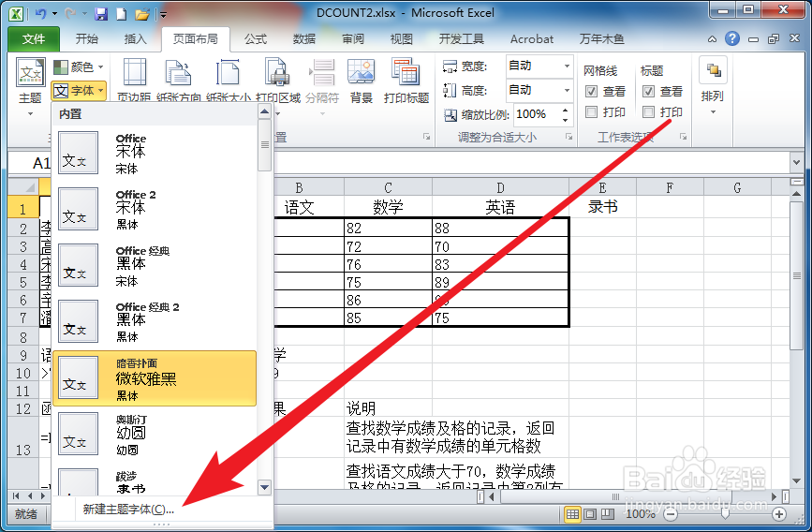Screen dimensions: 812x532
Task: Toggle the theme Fonts dropdown
Action: pyautogui.click(x=79, y=91)
